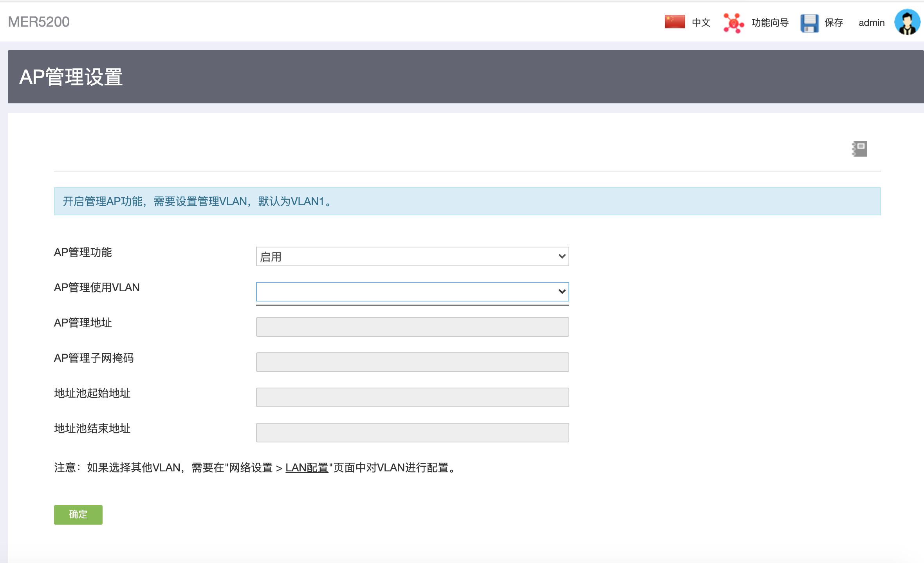Click the AP管理地址 input field
Screen dimensions: 924x563
(x=412, y=327)
